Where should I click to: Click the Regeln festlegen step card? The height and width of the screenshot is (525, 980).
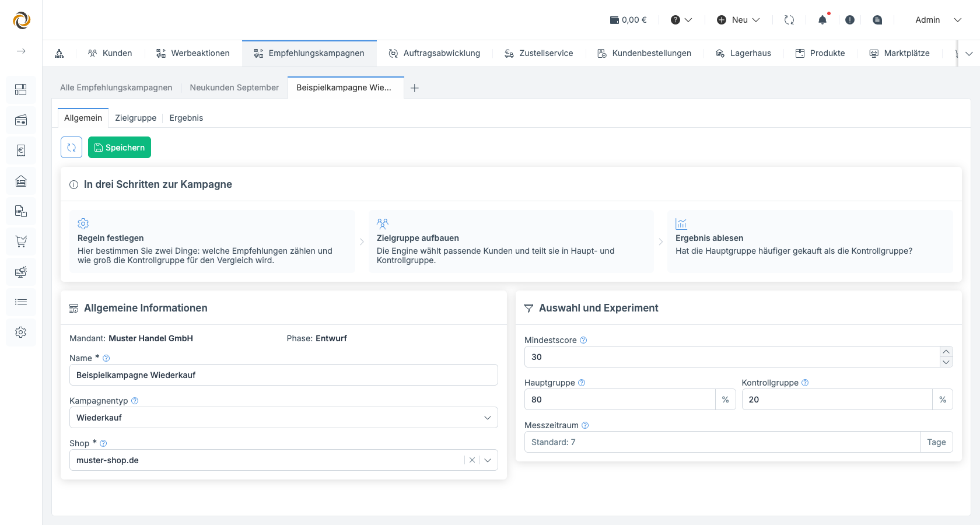[x=212, y=242]
